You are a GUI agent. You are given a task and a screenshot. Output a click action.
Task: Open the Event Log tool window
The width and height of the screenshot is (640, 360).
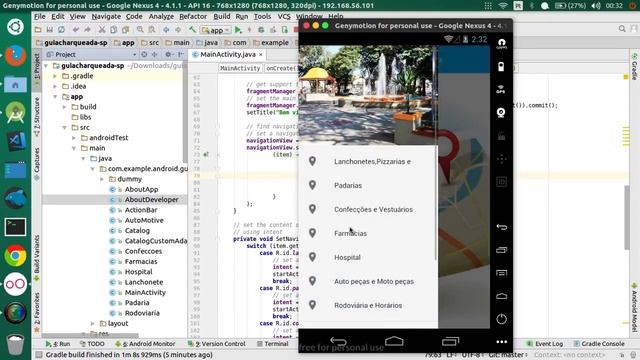click(545, 344)
